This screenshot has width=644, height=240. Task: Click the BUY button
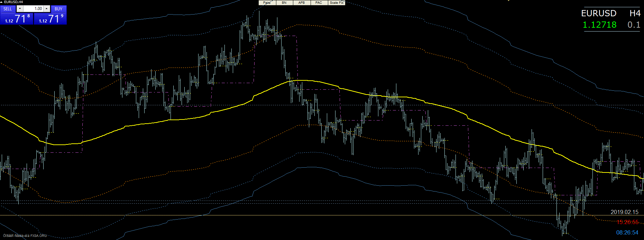(58, 9)
